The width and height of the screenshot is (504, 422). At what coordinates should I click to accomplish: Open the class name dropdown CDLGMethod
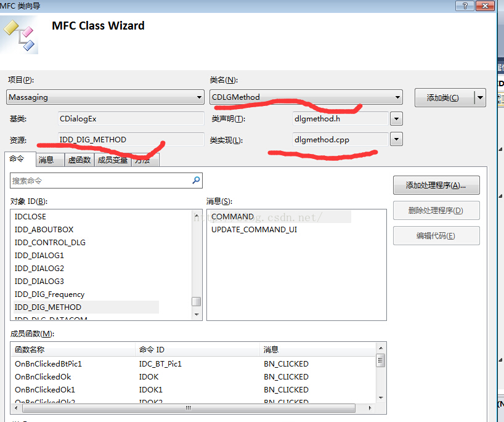pos(306,97)
